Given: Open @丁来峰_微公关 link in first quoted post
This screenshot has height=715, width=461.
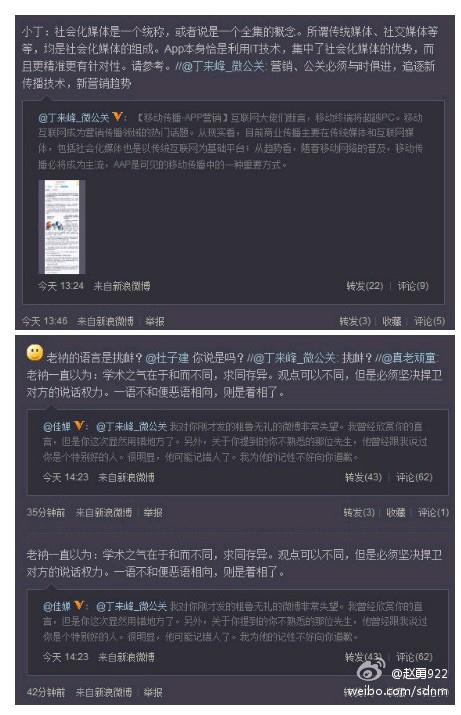Looking at the screenshot, I should [73, 118].
